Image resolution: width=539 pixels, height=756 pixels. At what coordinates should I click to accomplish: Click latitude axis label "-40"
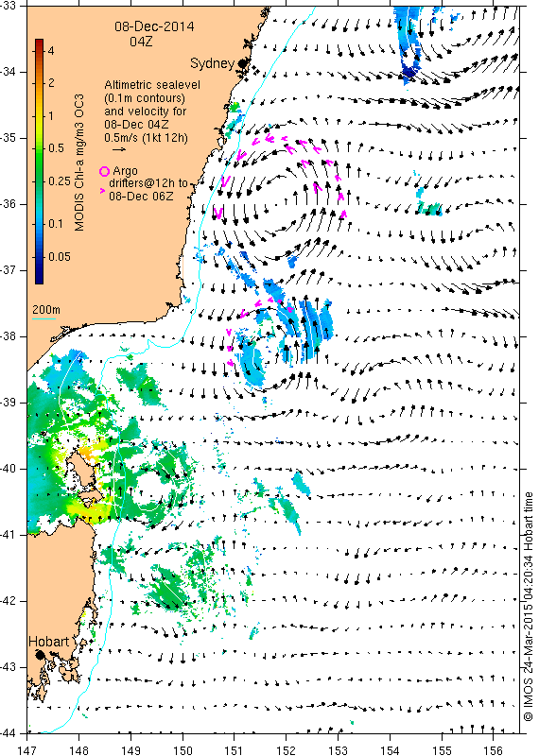8,469
